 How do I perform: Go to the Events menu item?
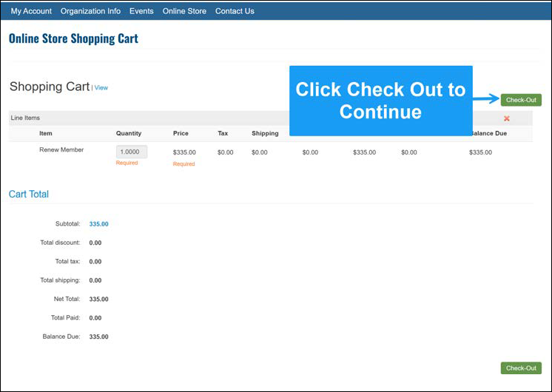tap(141, 11)
